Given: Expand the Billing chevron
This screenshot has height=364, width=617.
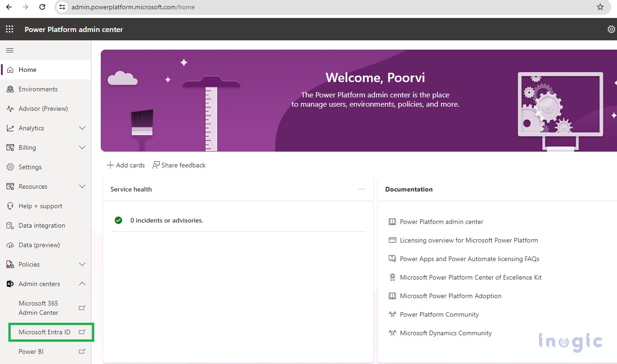Looking at the screenshot, I should [82, 147].
